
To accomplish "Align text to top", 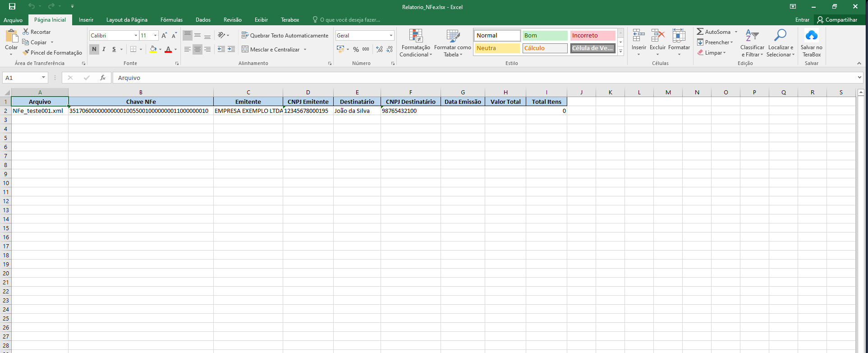I will [x=188, y=35].
